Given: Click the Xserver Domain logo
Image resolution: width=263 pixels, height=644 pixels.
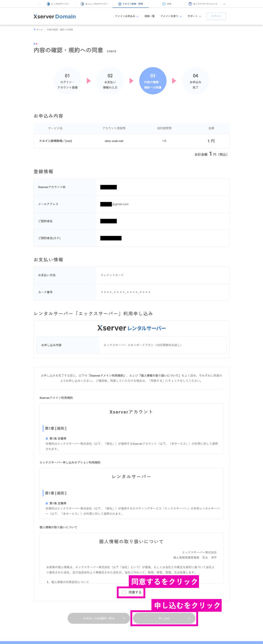Looking at the screenshot, I should click(x=55, y=16).
